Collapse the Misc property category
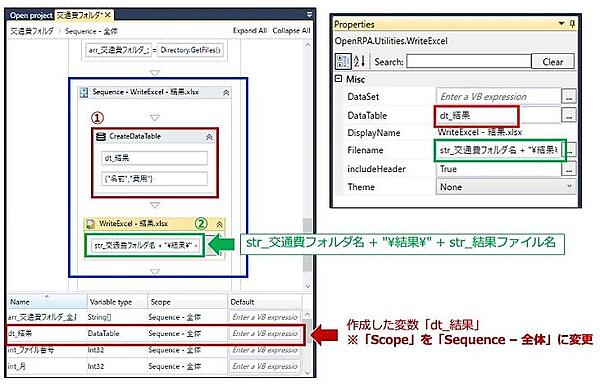The height and width of the screenshot is (386, 600). tap(338, 79)
